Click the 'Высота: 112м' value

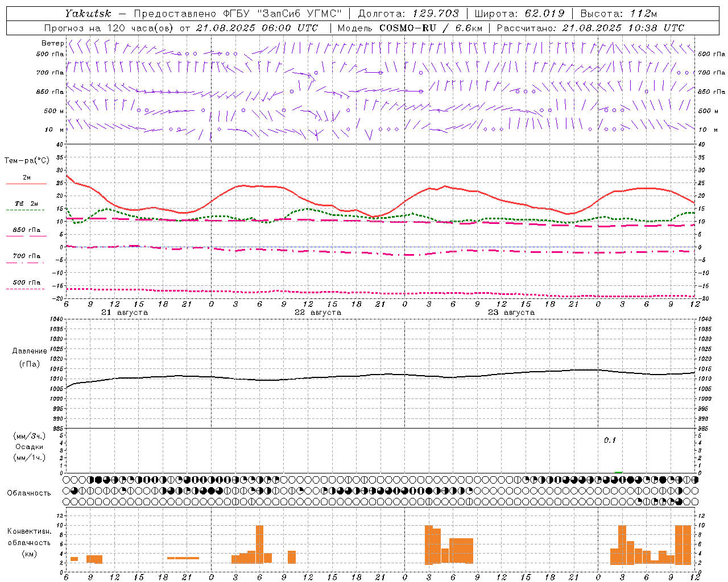point(618,13)
